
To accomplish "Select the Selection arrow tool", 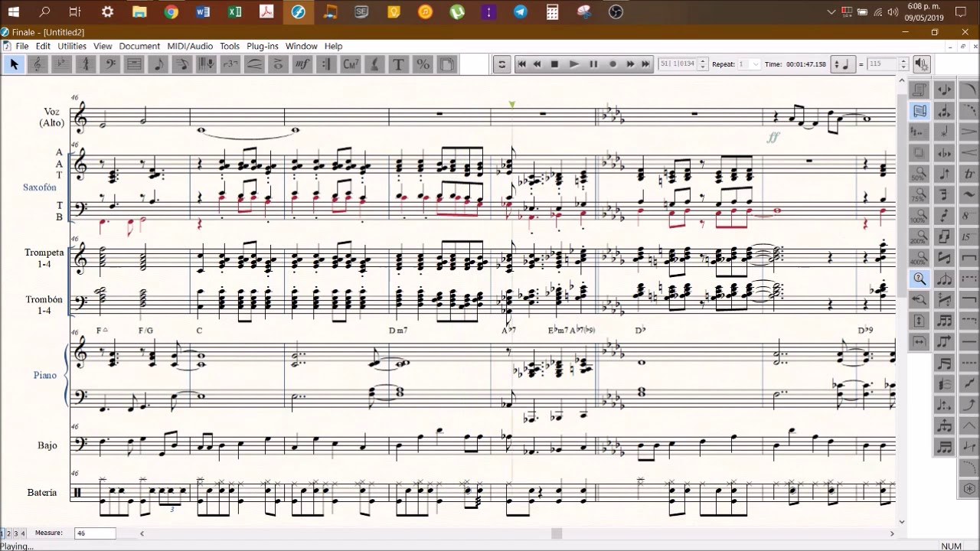I will tap(14, 64).
